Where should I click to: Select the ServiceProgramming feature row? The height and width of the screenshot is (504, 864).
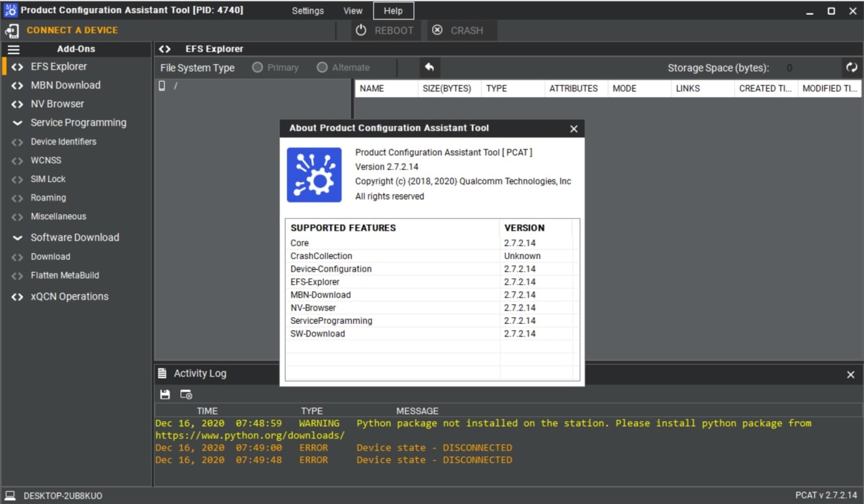(x=432, y=321)
